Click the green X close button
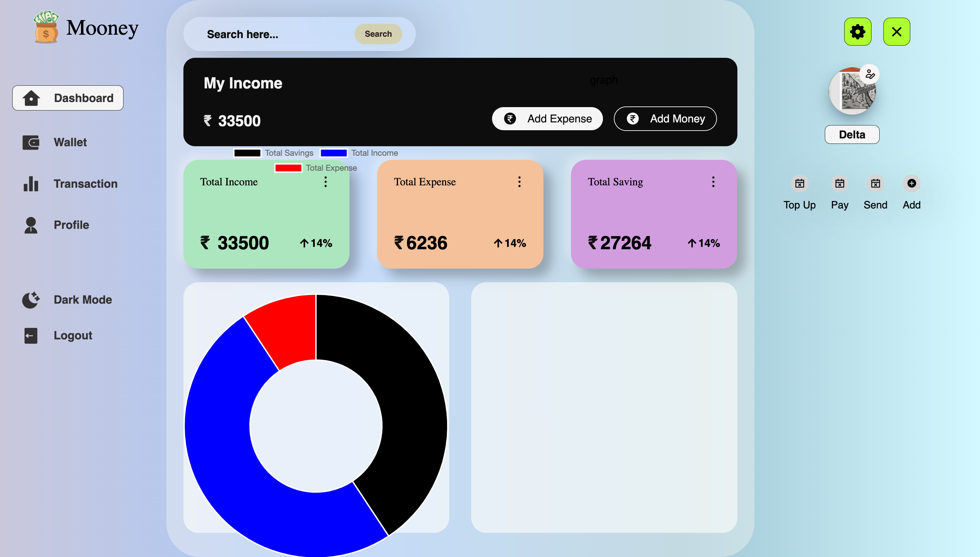The image size is (980, 557). 897,32
